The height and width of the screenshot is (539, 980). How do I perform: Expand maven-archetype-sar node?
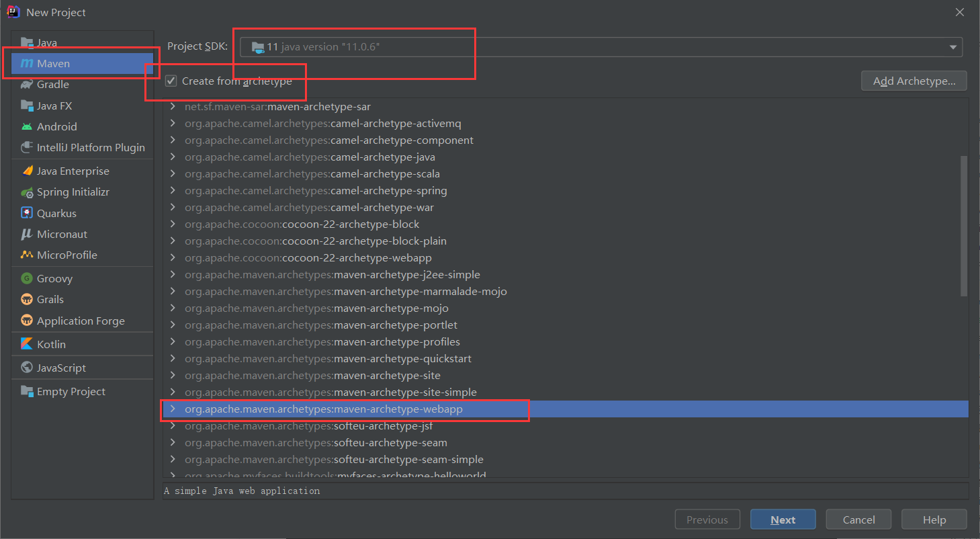point(173,106)
